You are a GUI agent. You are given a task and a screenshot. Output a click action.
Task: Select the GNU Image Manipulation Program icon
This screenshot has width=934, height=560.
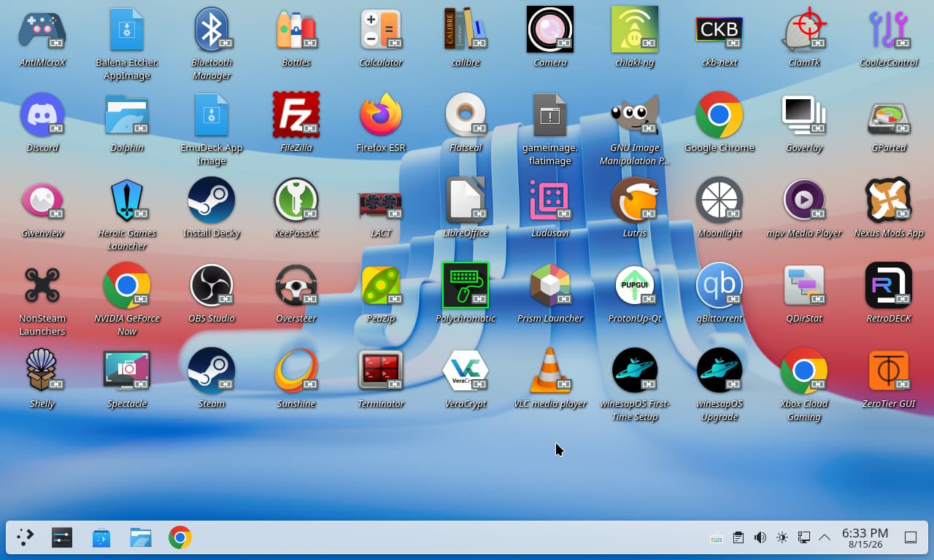tap(635, 115)
